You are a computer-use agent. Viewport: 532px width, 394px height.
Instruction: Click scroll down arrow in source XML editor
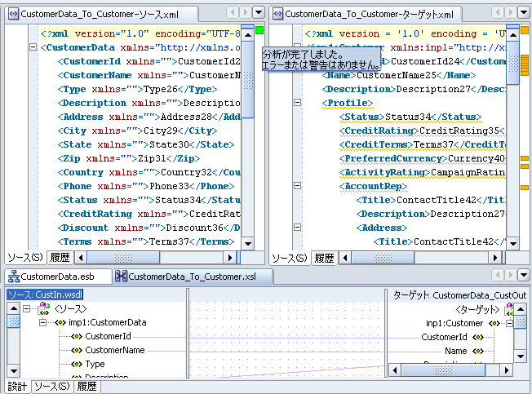pyautogui.click(x=248, y=244)
